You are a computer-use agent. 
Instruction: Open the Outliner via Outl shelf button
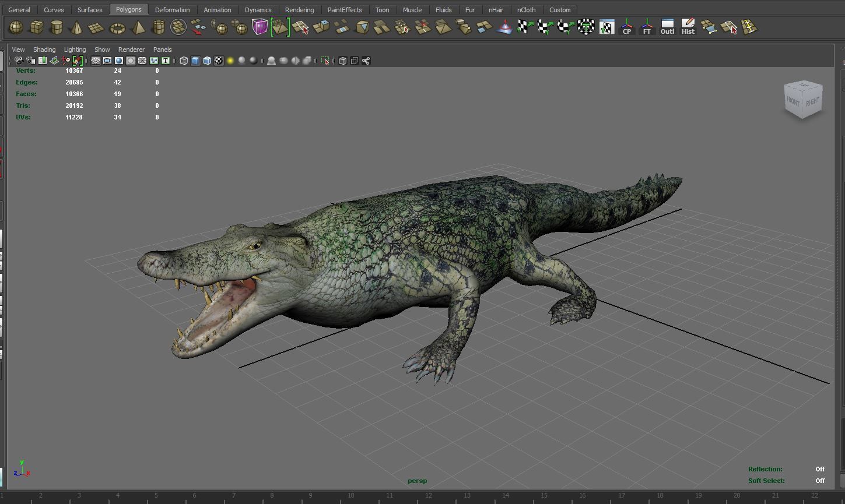pos(667,27)
